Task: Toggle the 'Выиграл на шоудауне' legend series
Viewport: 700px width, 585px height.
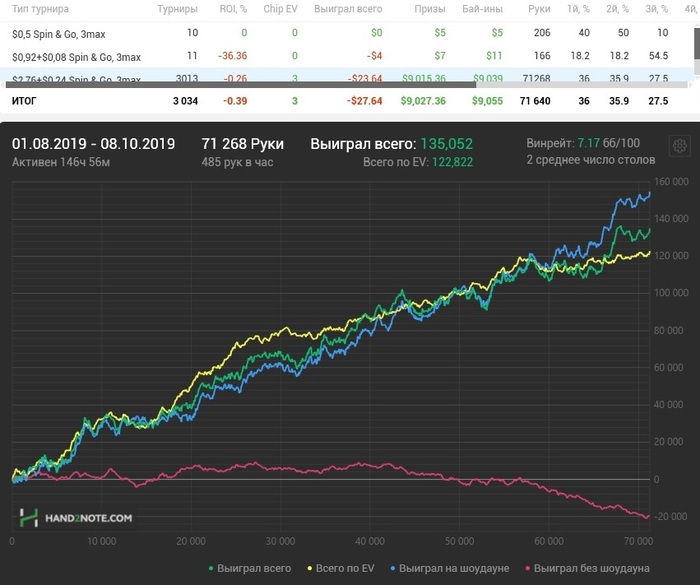Action: coord(450,568)
